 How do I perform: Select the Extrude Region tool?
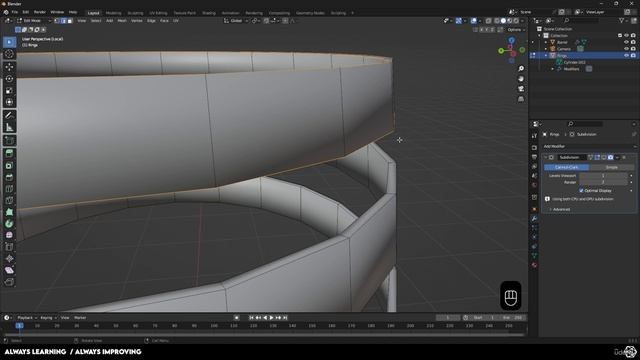point(9,153)
